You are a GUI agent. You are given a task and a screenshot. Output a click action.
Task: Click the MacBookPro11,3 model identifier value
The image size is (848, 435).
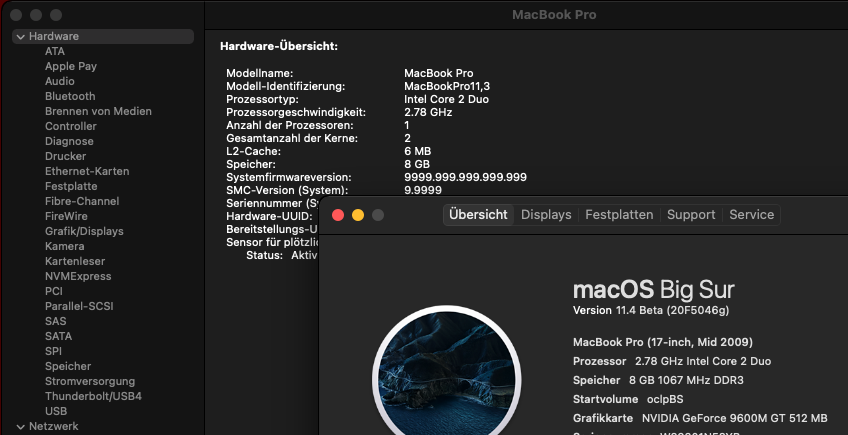pos(447,87)
